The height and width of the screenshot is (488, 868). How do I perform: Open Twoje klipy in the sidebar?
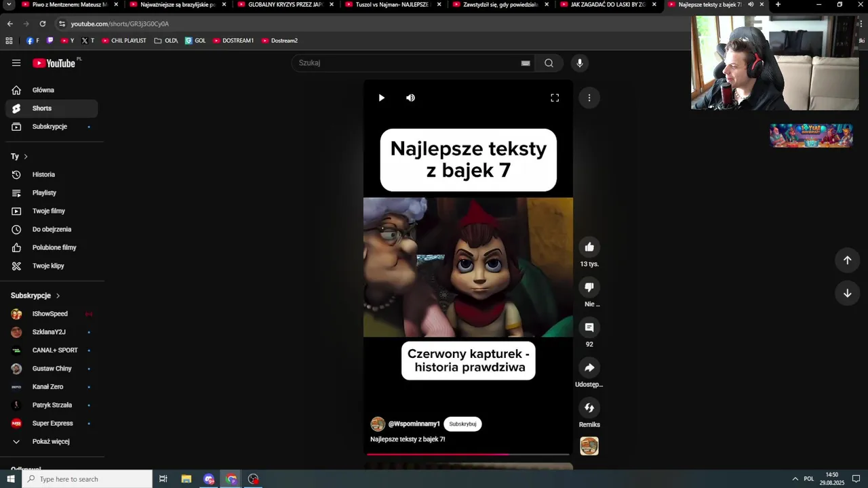52,266
